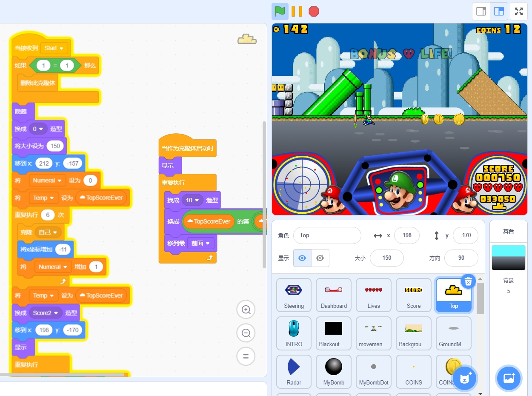This screenshot has height=396, width=532.
Task: Stop the project with the red stop button
Action: click(x=314, y=11)
